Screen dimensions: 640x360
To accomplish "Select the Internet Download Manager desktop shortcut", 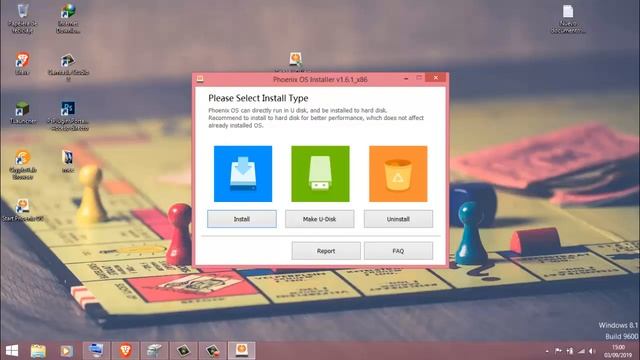I will pos(68,18).
